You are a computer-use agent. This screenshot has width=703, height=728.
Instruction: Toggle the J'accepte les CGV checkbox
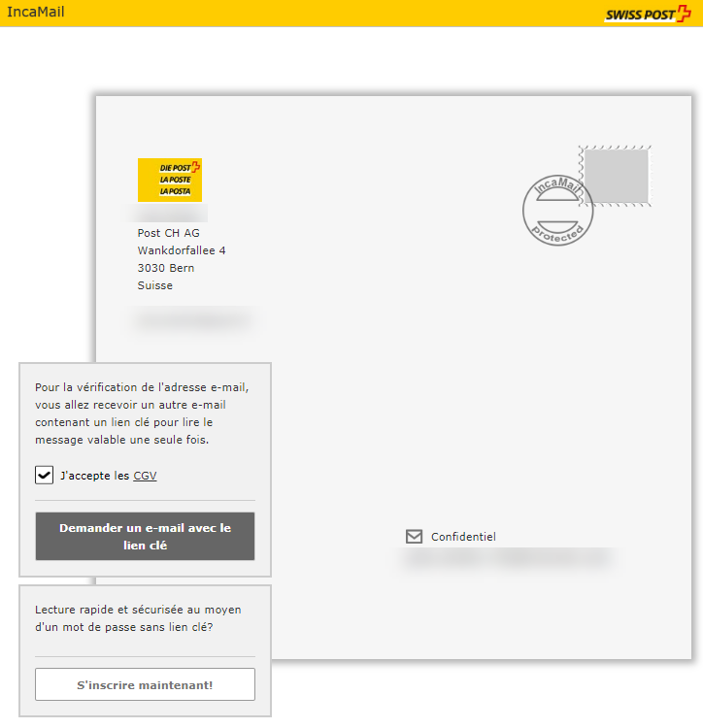(x=44, y=475)
